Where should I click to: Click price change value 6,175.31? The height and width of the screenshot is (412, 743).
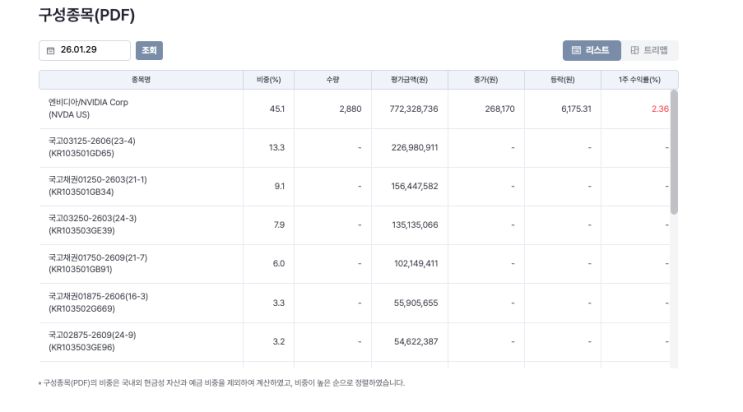coord(576,109)
